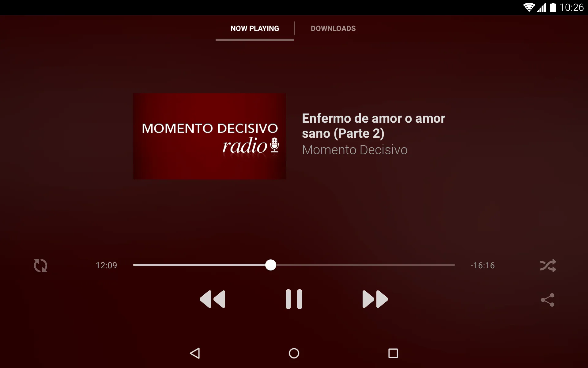Viewport: 588px width, 368px height.
Task: Click the pause button to stop playback
Action: tap(294, 299)
